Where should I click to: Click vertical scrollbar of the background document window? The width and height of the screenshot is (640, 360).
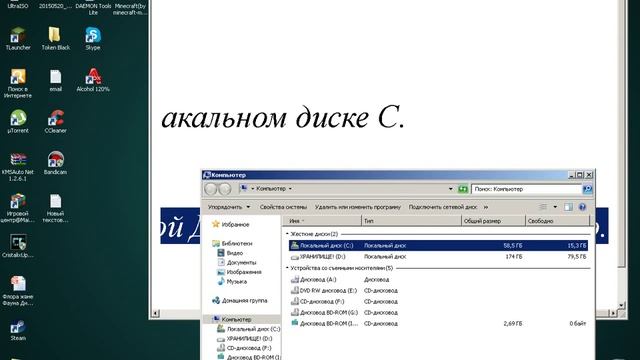[x=622, y=135]
